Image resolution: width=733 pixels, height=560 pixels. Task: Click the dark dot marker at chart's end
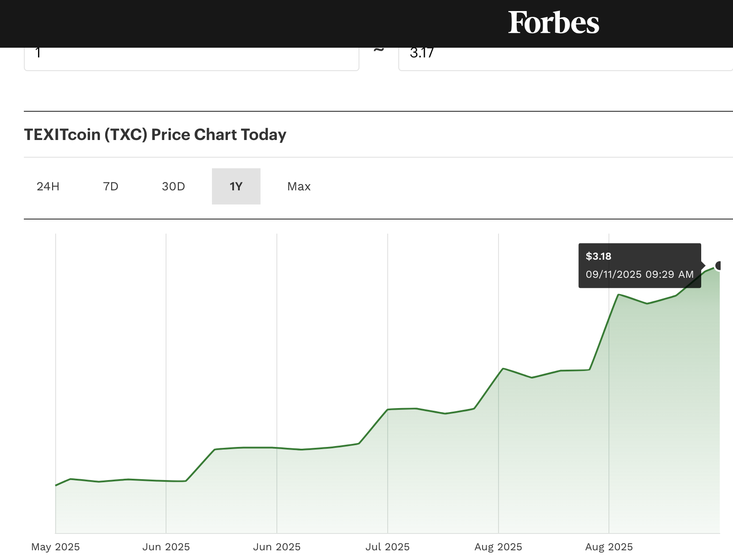point(719,265)
